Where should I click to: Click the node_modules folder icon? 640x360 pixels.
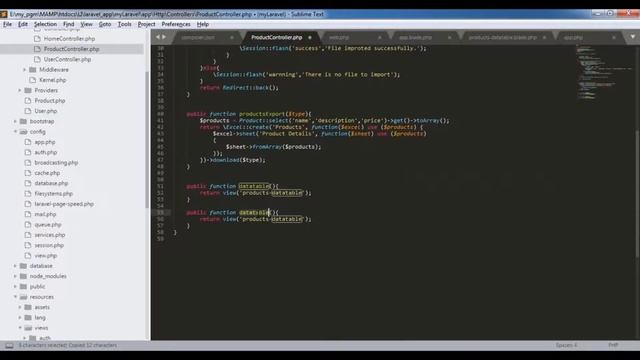23,276
